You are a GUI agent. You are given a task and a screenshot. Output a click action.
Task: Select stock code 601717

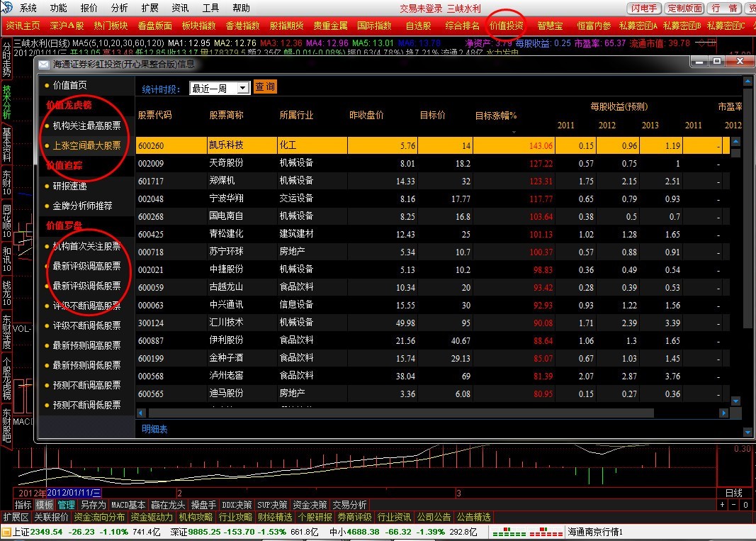coord(151,181)
